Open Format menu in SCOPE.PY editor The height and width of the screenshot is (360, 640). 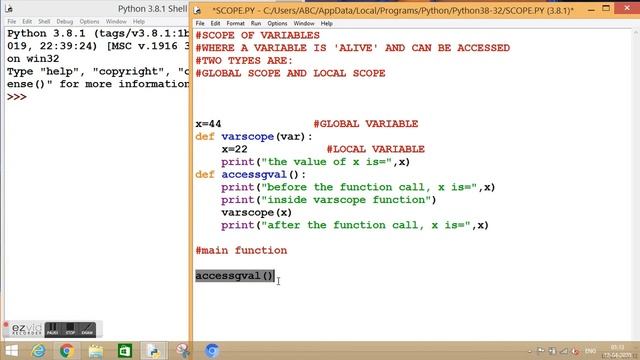pos(236,23)
